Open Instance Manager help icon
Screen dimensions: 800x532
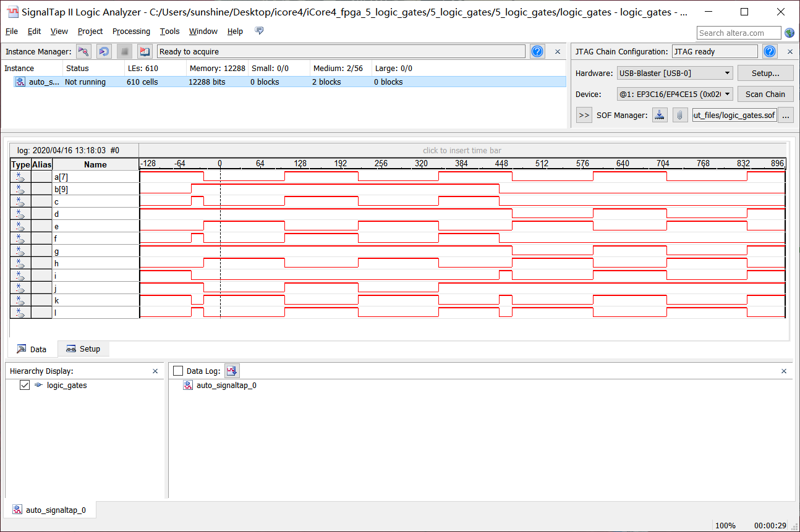(x=537, y=52)
